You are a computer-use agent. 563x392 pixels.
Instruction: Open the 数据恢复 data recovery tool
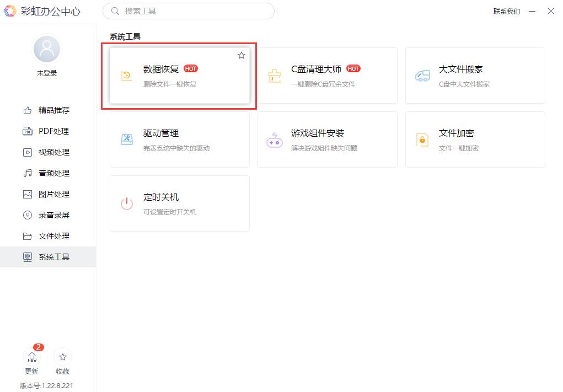[179, 76]
